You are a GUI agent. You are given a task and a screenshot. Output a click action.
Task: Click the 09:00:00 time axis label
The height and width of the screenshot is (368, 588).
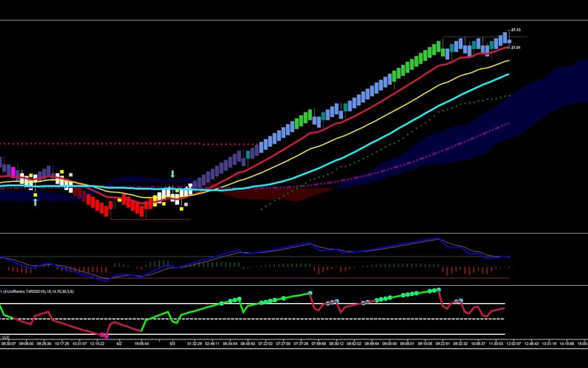click(390, 343)
